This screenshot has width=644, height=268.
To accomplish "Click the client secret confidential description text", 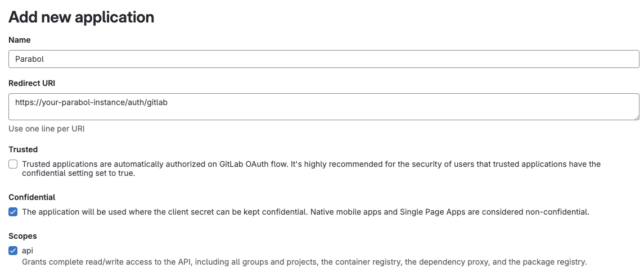I will (305, 212).
